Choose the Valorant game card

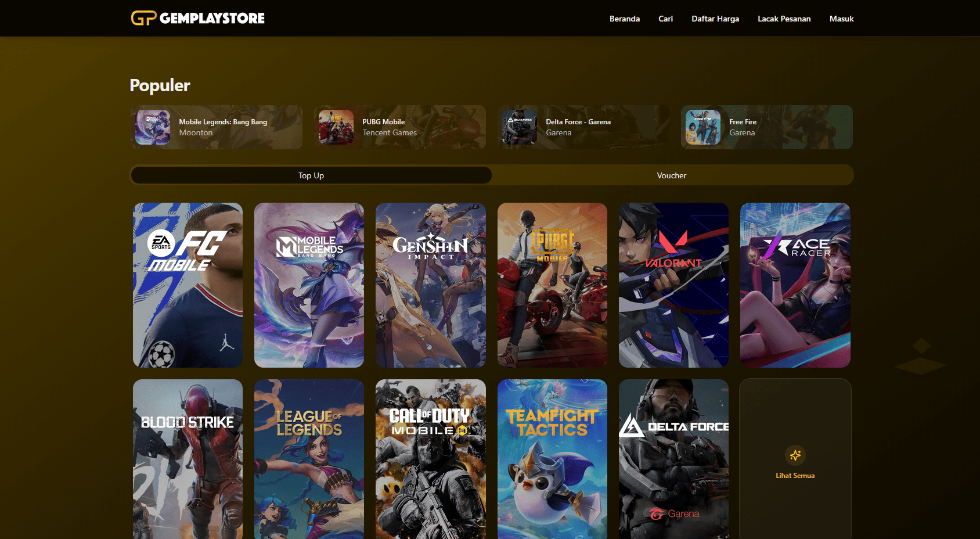pos(673,285)
